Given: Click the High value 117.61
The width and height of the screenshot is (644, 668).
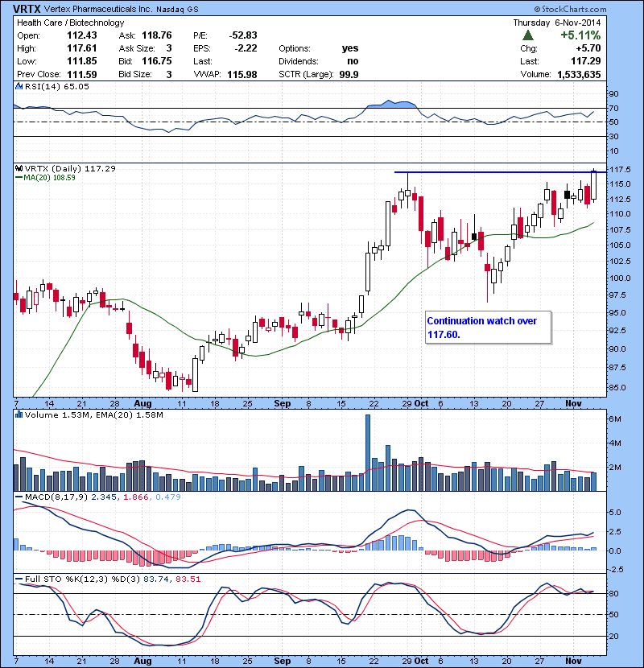Looking at the screenshot, I should (x=82, y=48).
